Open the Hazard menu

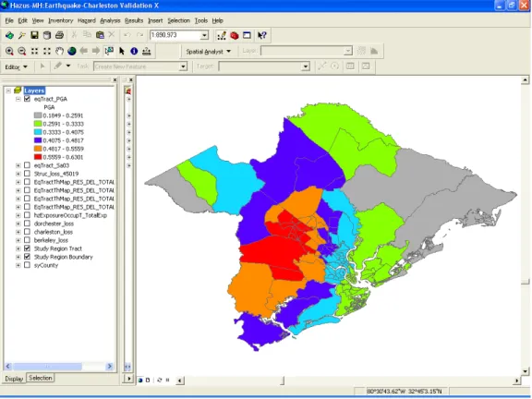87,20
